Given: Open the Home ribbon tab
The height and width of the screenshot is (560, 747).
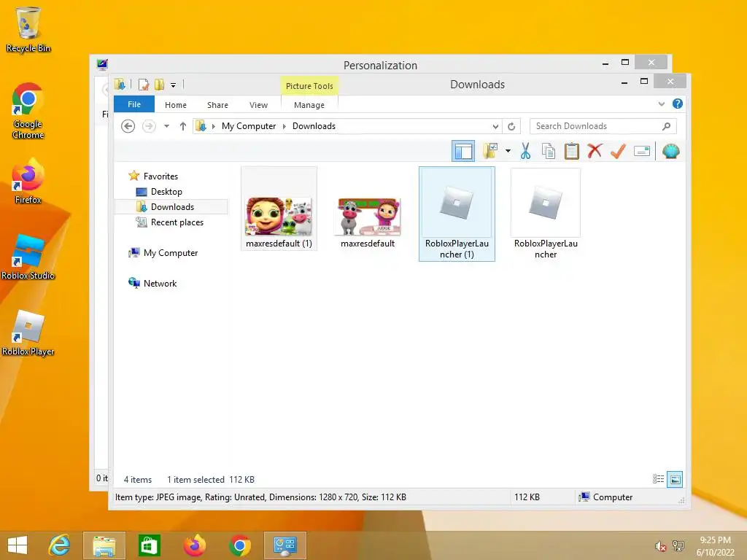Looking at the screenshot, I should pyautogui.click(x=176, y=105).
